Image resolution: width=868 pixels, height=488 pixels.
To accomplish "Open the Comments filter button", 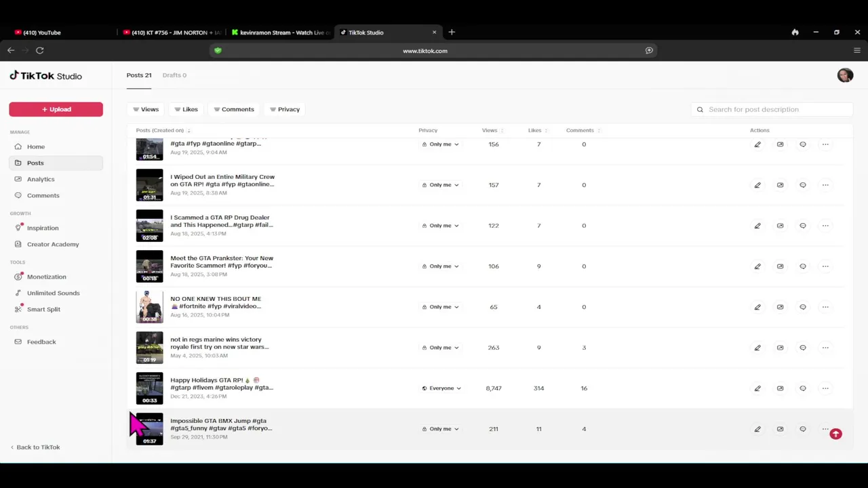I will pyautogui.click(x=234, y=109).
